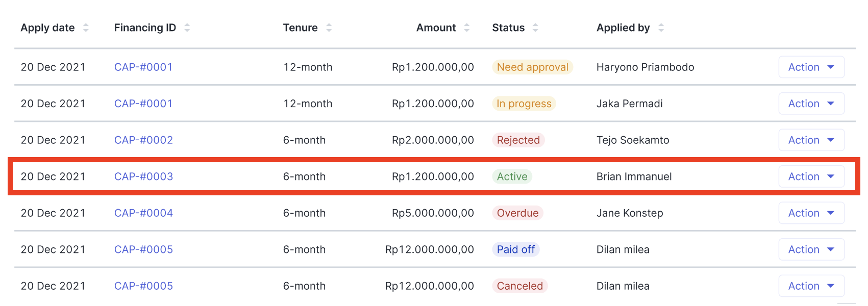Image resolution: width=868 pixels, height=306 pixels.
Task: Click the Rejected status badge
Action: [x=518, y=140]
